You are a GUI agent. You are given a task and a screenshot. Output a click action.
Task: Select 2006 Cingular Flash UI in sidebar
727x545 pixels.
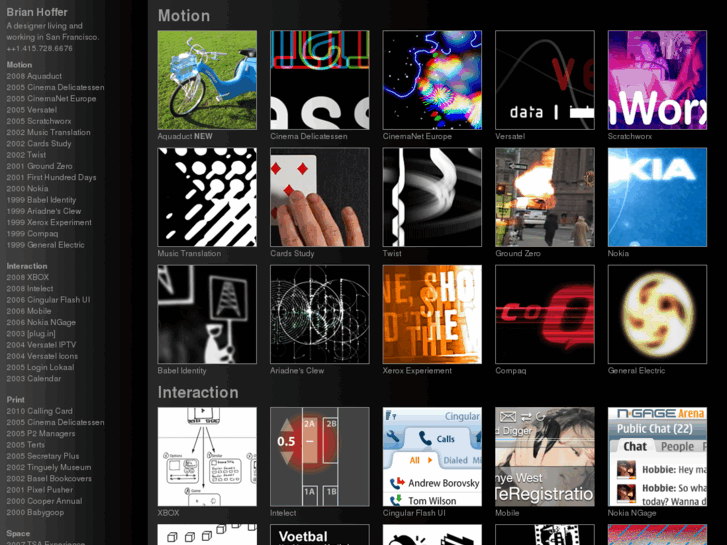coord(48,300)
